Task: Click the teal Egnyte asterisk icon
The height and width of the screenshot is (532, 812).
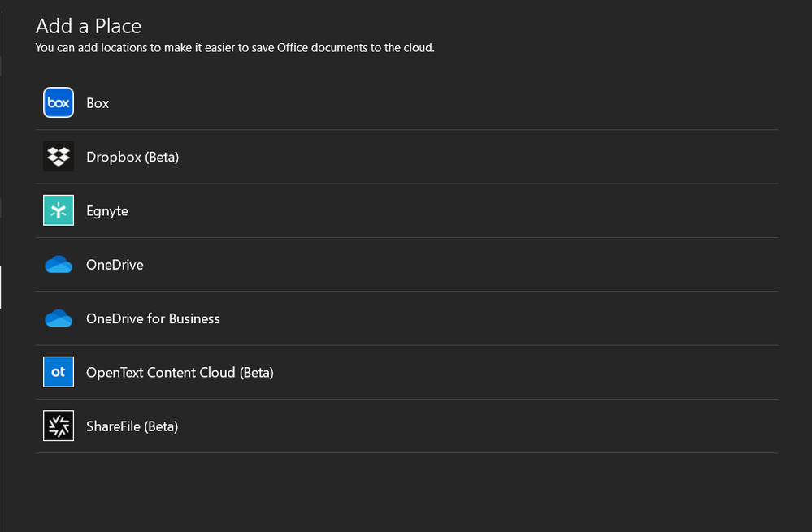Action: click(59, 210)
